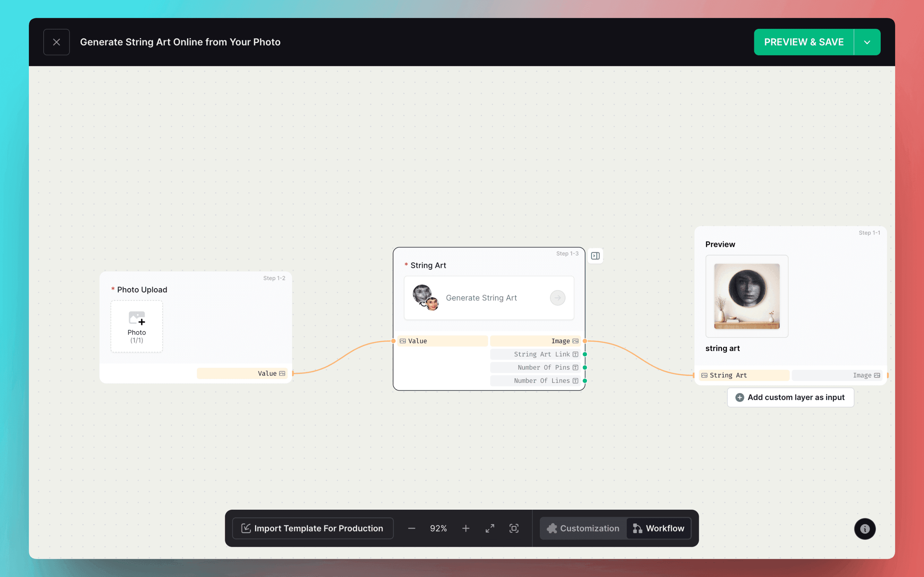Click the 92% zoom level value
Image resolution: width=924 pixels, height=577 pixels.
click(438, 529)
